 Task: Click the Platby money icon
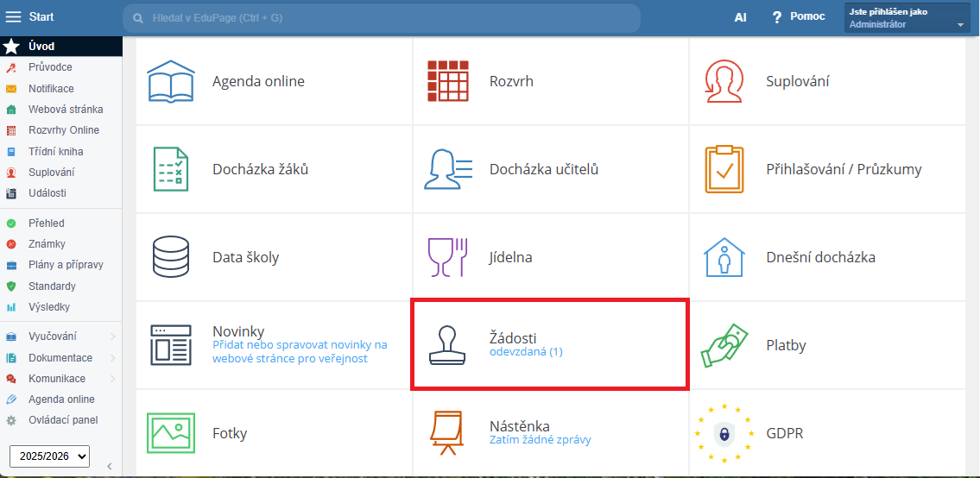tap(724, 345)
